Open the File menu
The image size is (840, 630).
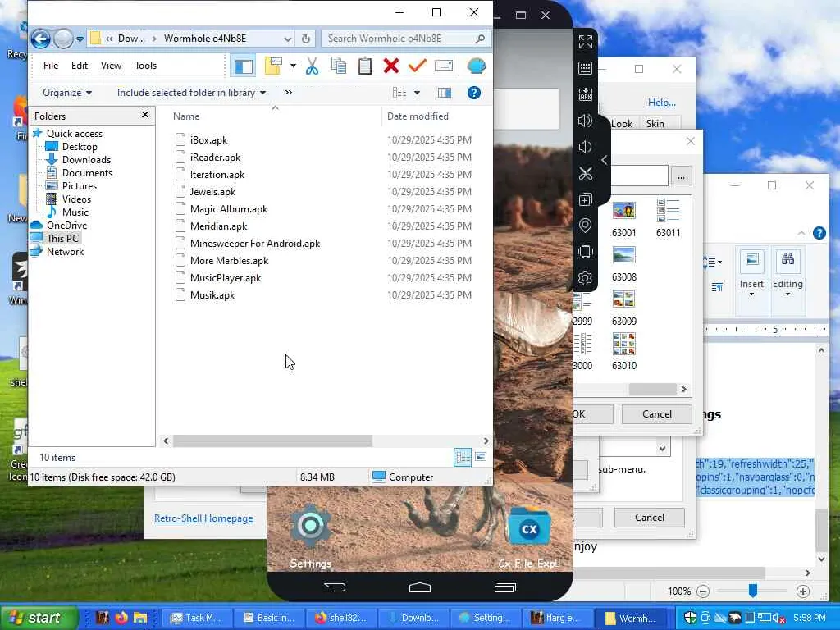[x=51, y=66]
